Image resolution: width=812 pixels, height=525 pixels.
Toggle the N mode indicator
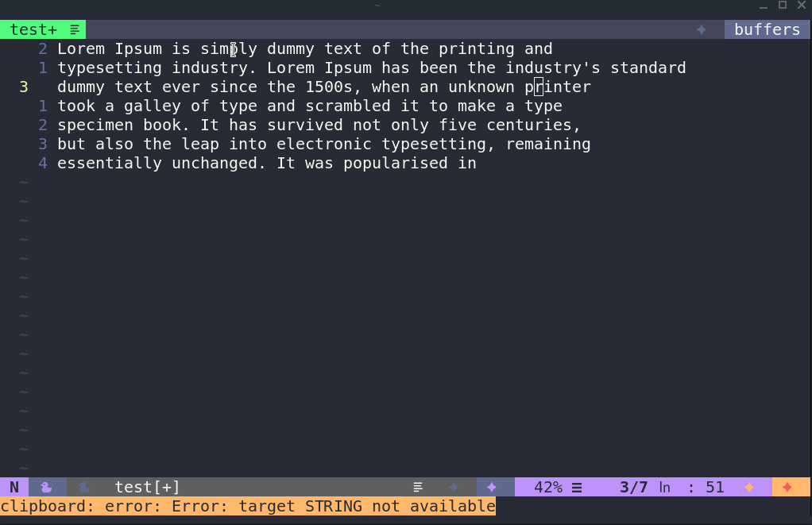click(x=14, y=487)
